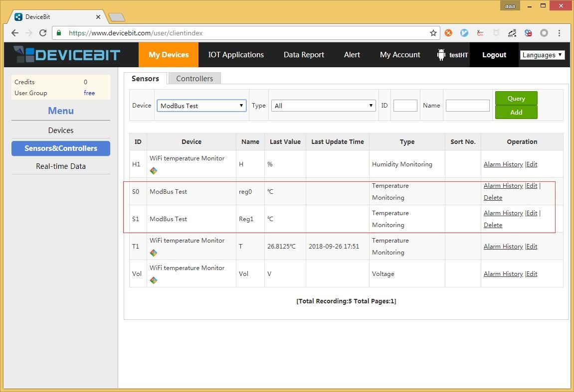Viewport: 574px width, 392px height.
Task: Open Sensors&Controllers in the side menu
Action: (x=61, y=148)
